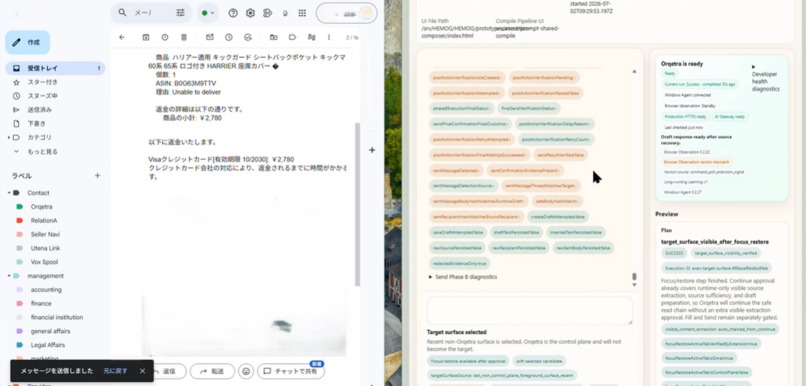Dismiss the message sent notification
Image resolution: width=806 pixels, height=386 pixels.
click(142, 371)
